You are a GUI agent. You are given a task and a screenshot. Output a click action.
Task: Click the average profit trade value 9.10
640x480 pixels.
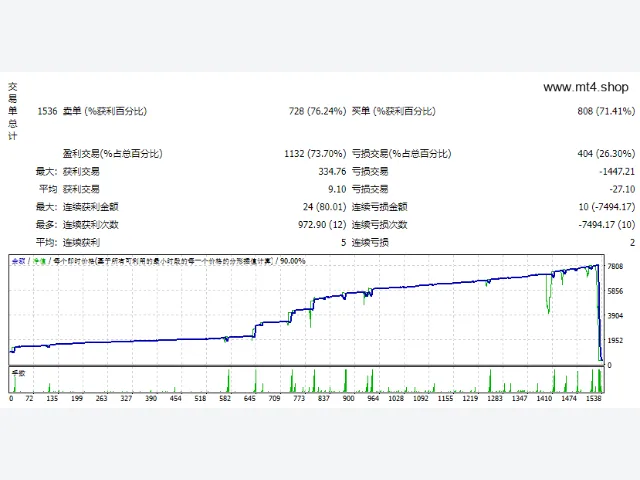337,189
